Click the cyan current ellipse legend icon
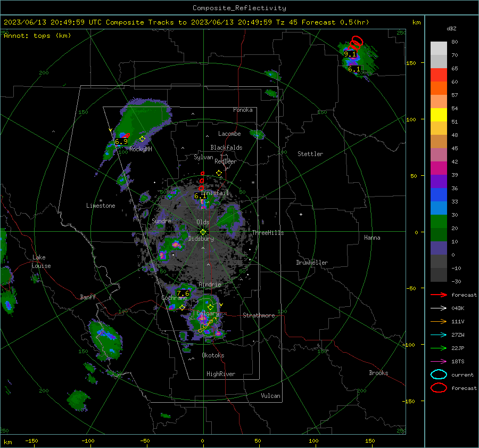The image size is (479, 448). [439, 374]
